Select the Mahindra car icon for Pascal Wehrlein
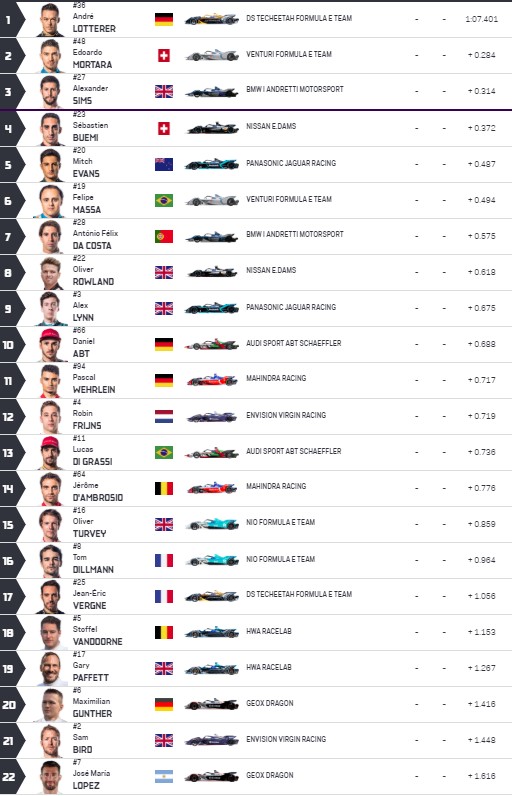 point(212,380)
